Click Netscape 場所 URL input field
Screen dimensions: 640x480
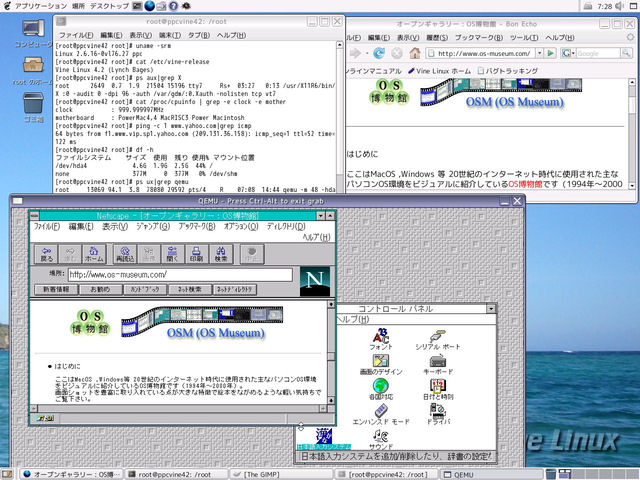tap(180, 274)
